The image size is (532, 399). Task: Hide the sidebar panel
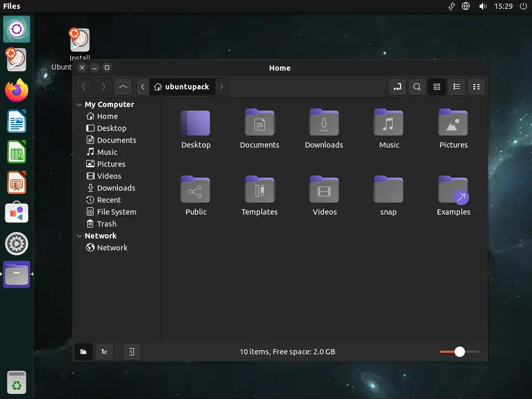click(x=131, y=352)
